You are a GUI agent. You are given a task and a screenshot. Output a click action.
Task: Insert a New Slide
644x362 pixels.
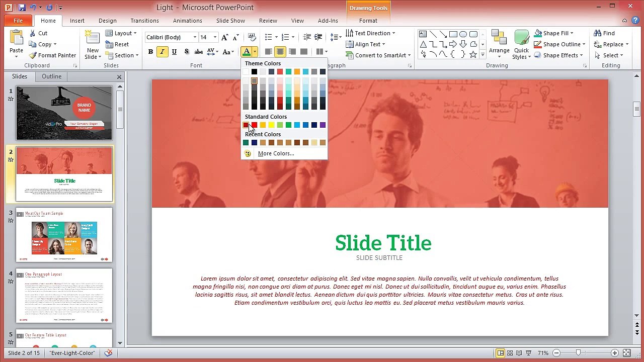point(93,44)
